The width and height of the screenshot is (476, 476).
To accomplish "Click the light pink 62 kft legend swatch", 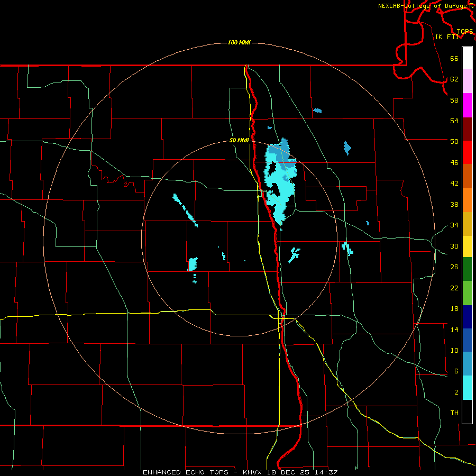I will tap(467, 81).
